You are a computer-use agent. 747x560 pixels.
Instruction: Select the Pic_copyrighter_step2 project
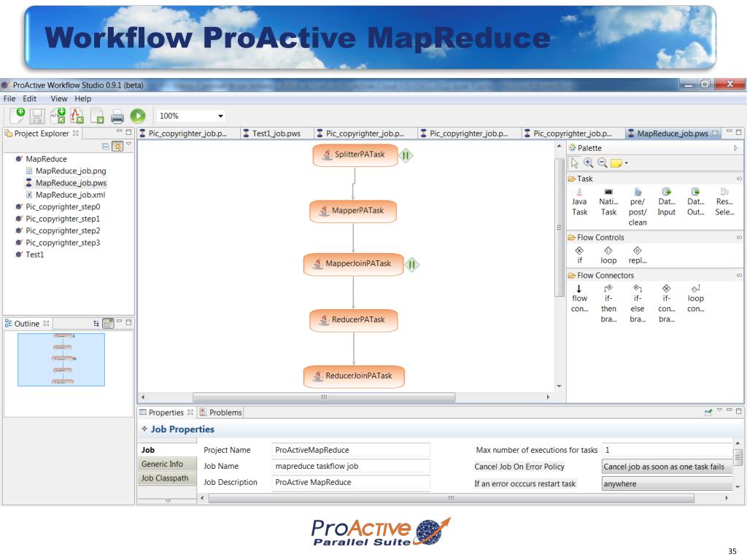63,230
